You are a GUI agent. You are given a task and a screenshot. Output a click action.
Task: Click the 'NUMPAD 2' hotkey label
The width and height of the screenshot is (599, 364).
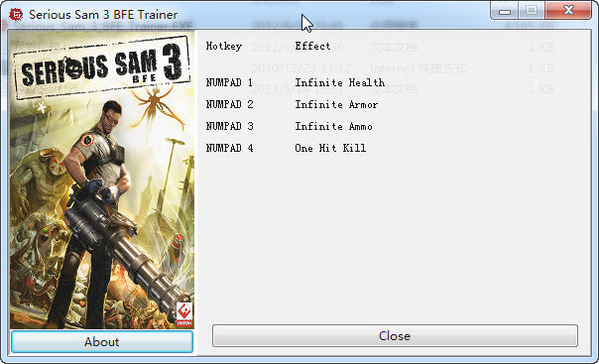229,104
